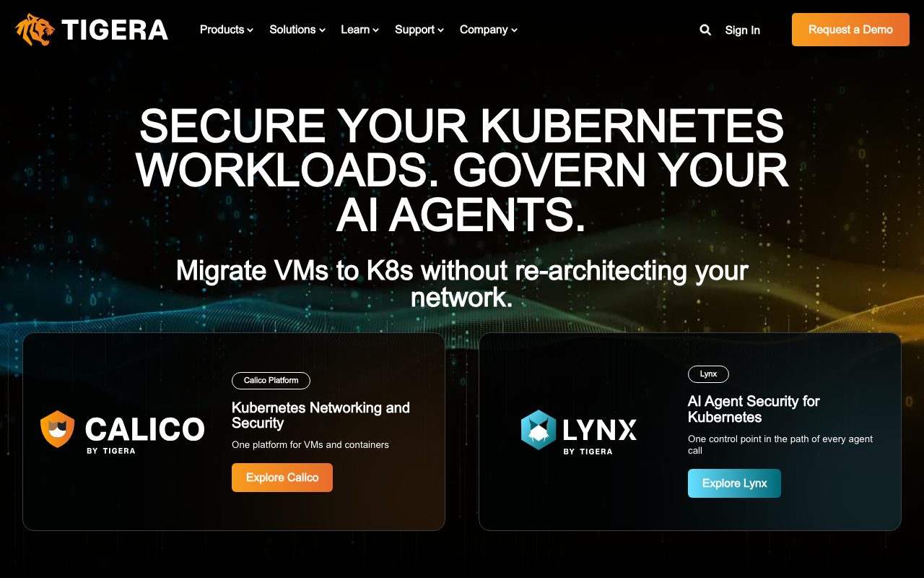Click the Explore Lynx button
Image resolution: width=924 pixels, height=578 pixels.
(734, 483)
